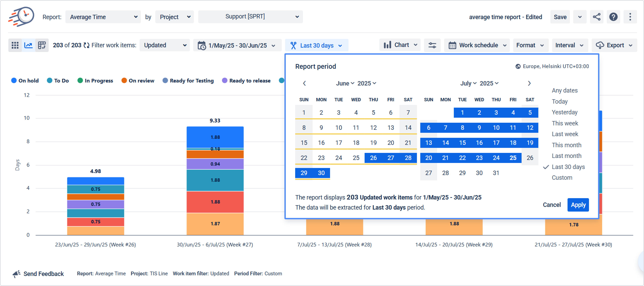The width and height of the screenshot is (644, 286).
Task: Toggle the On hold legend series
Action: point(25,80)
